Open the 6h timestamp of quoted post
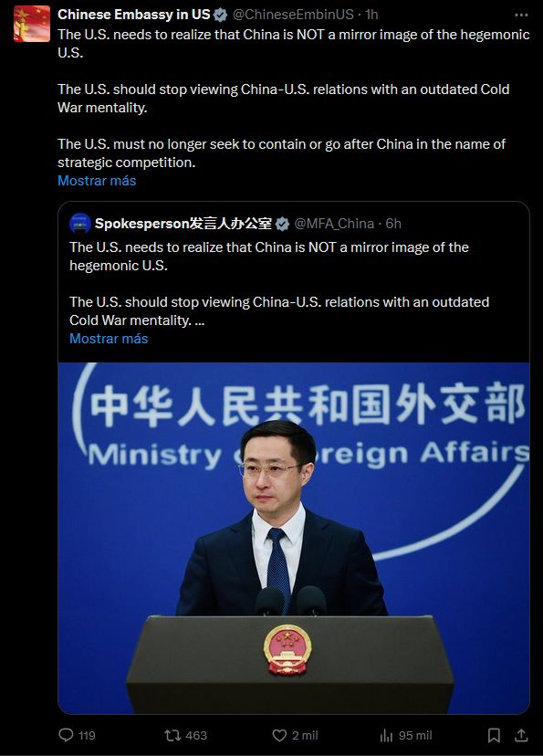 click(393, 224)
